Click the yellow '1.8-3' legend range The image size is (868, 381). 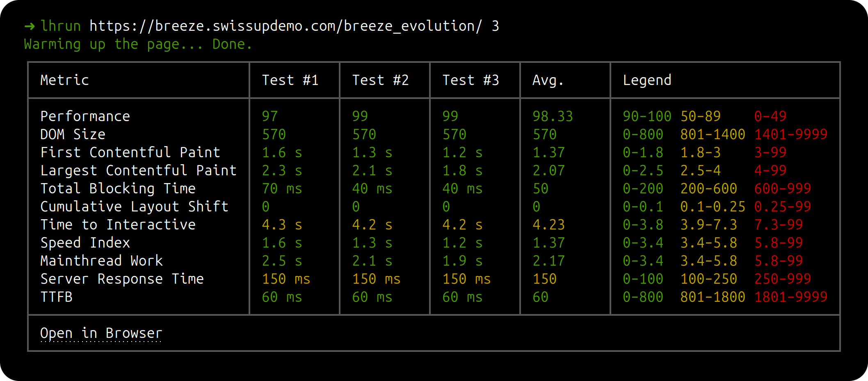(x=701, y=152)
